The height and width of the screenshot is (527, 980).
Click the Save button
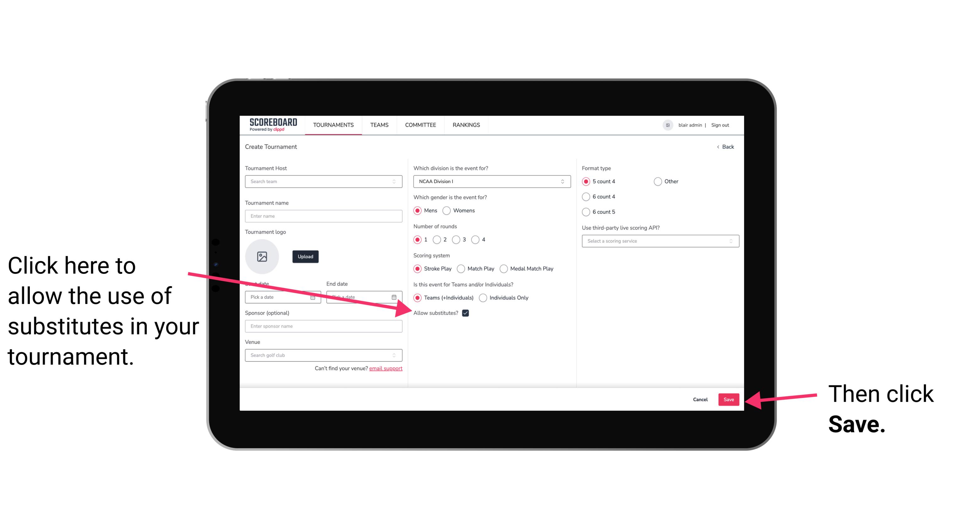pyautogui.click(x=729, y=399)
